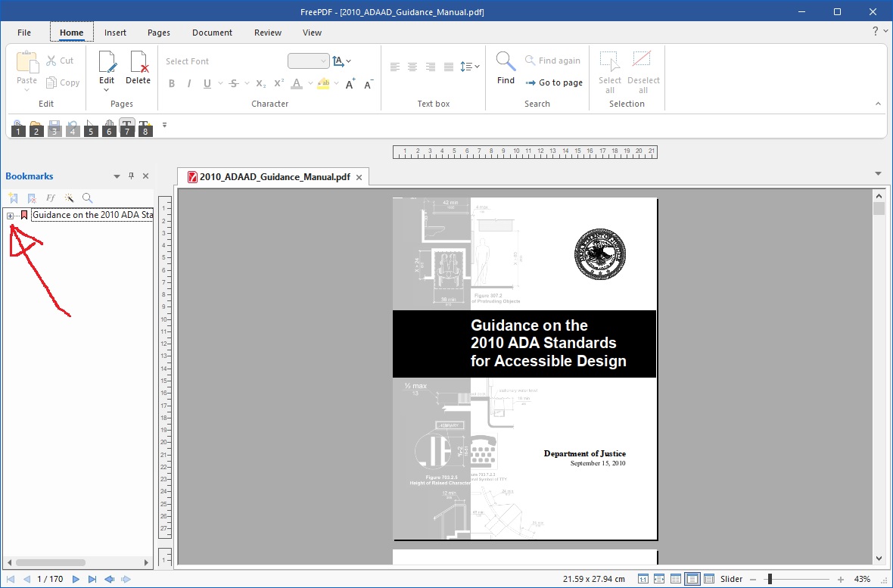Click bookmark magic wand icon
Screen dimensions: 893x588
pos(69,198)
